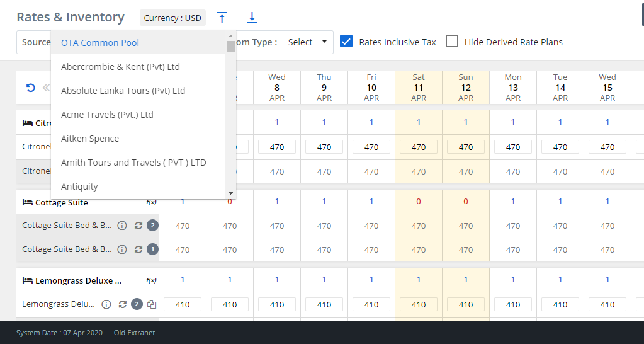The width and height of the screenshot is (644, 344).
Task: Click the Lemongrass rate field for Sun 12
Action: [466, 304]
